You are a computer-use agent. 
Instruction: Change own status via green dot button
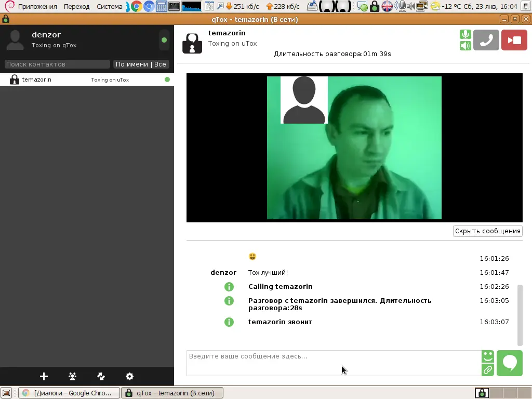click(x=164, y=40)
